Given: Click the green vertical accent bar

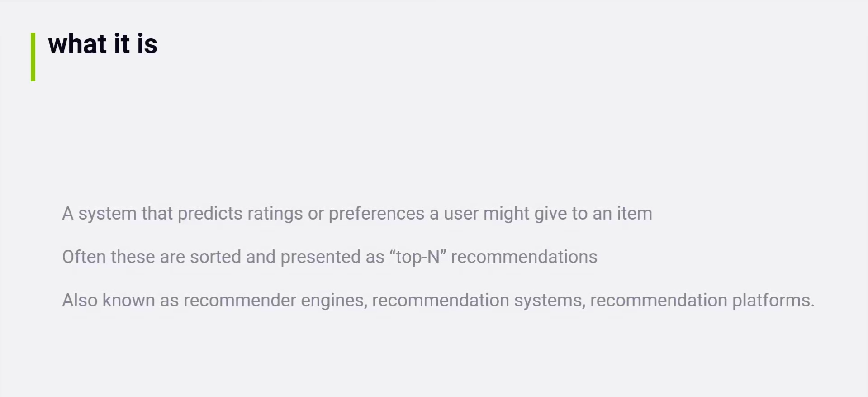Looking at the screenshot, I should (x=33, y=57).
